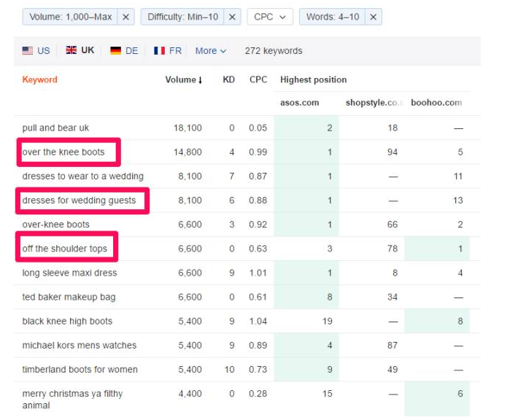Screen dimensions: 518x420
Task: Remove the Volume 1,000–Max filter
Action: [126, 17]
